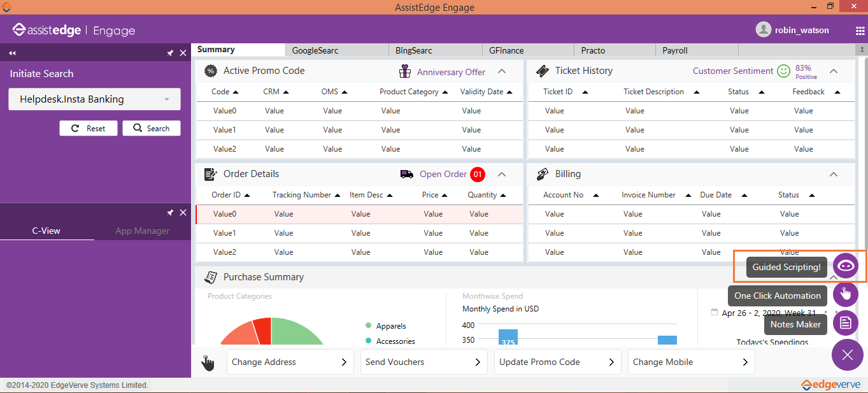Screen dimensions: 868x393
Task: Pin the Initiate Search panel
Action: coord(170,53)
